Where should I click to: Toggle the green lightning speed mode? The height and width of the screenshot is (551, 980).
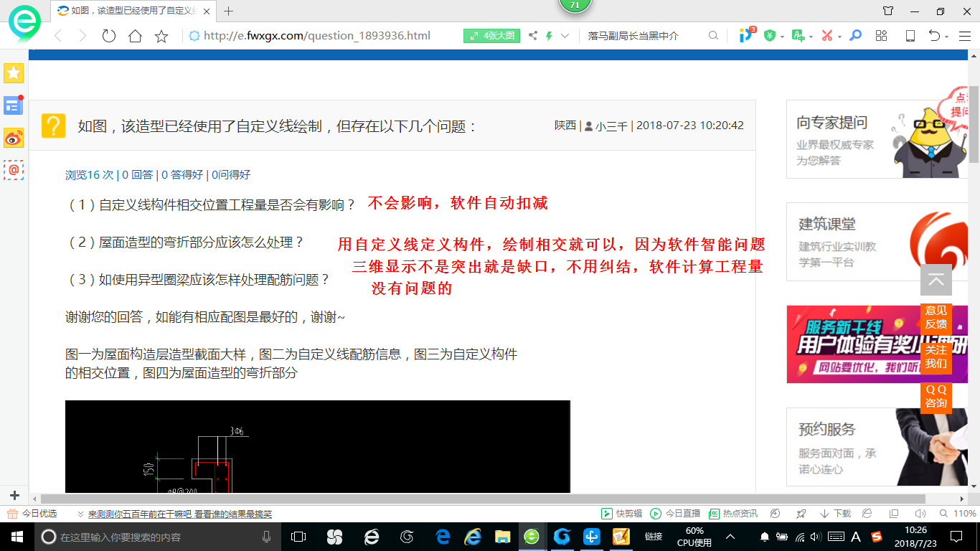pos(549,36)
